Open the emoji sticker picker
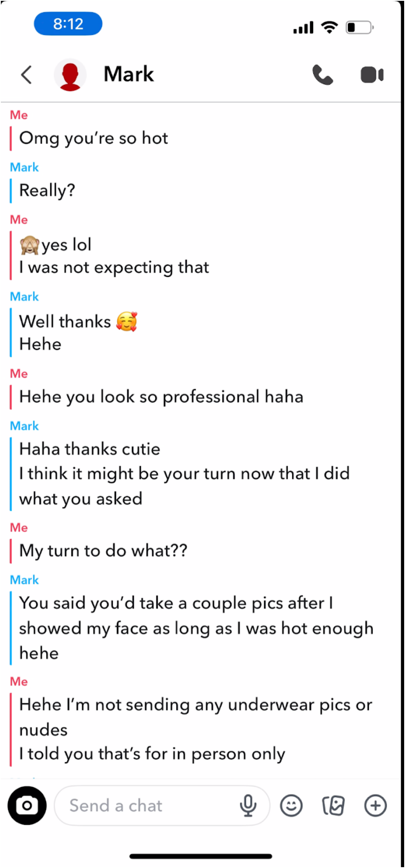This screenshot has height=868, width=405. (x=291, y=805)
